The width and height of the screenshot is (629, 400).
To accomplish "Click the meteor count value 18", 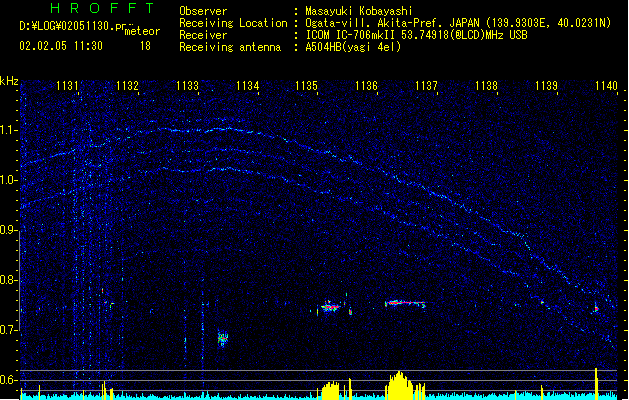I will 145,46.
